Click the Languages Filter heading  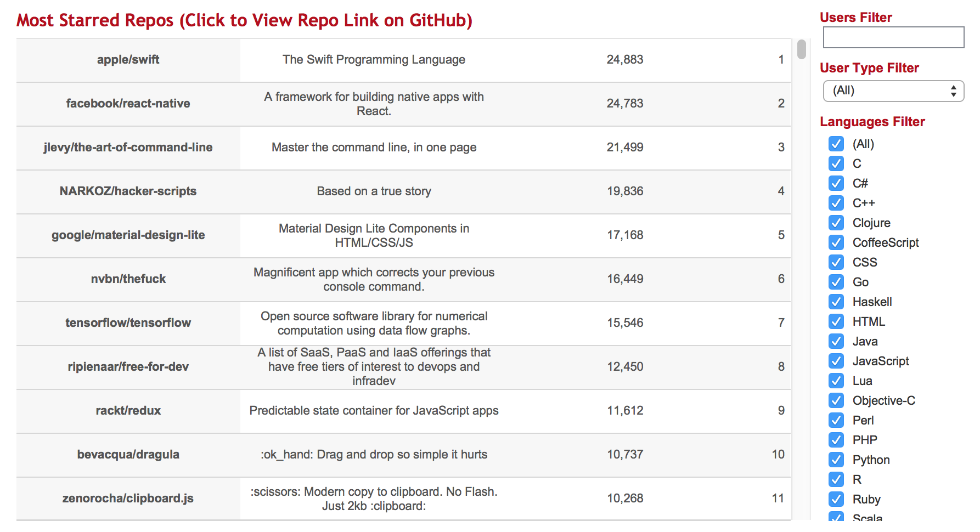pyautogui.click(x=872, y=122)
